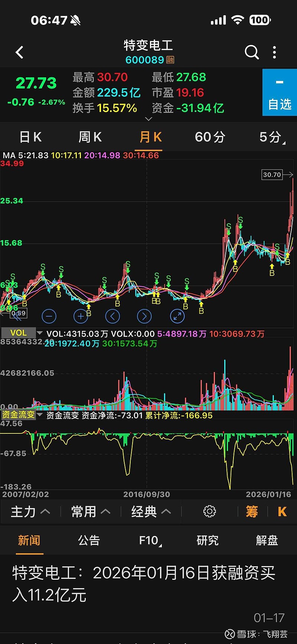297x644 pixels.
Task: Tap the 累计净流:-166.95 value
Action: pos(179,415)
